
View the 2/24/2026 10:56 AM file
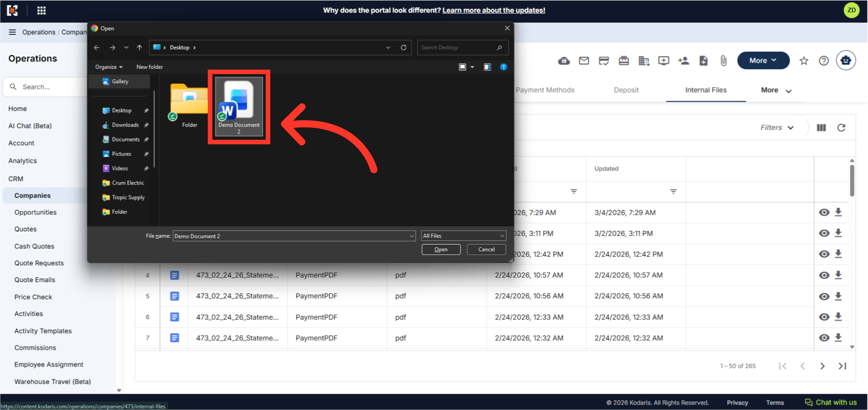pyautogui.click(x=824, y=297)
